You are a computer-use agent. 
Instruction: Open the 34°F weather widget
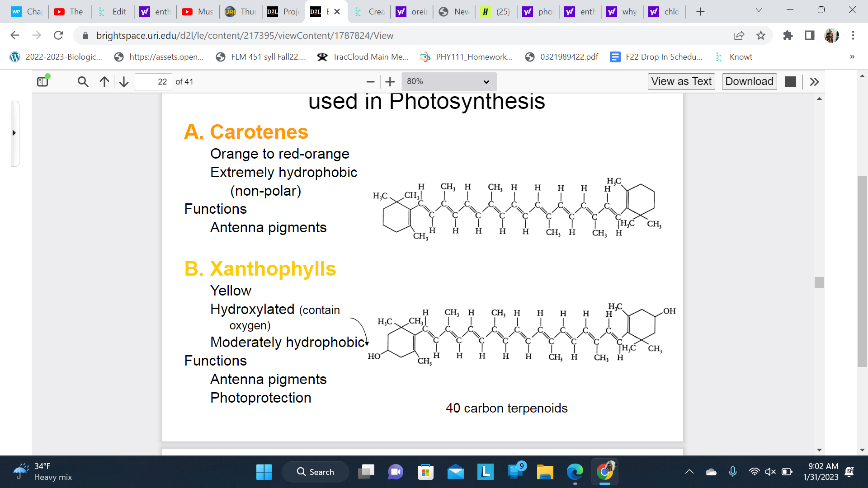[x=43, y=472]
